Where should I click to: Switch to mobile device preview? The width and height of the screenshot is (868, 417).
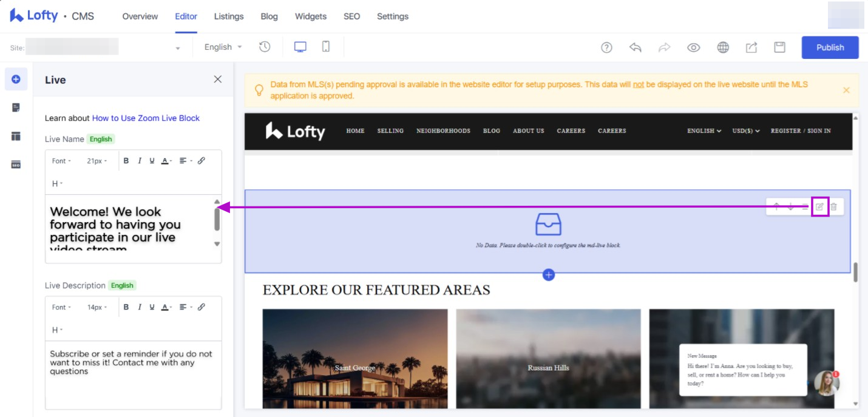[326, 47]
